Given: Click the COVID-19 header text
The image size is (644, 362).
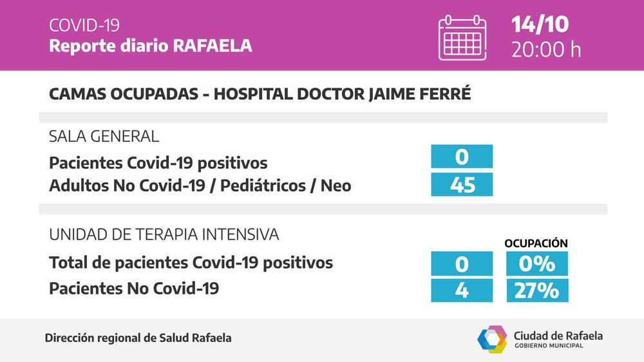Looking at the screenshot, I should tap(84, 25).
